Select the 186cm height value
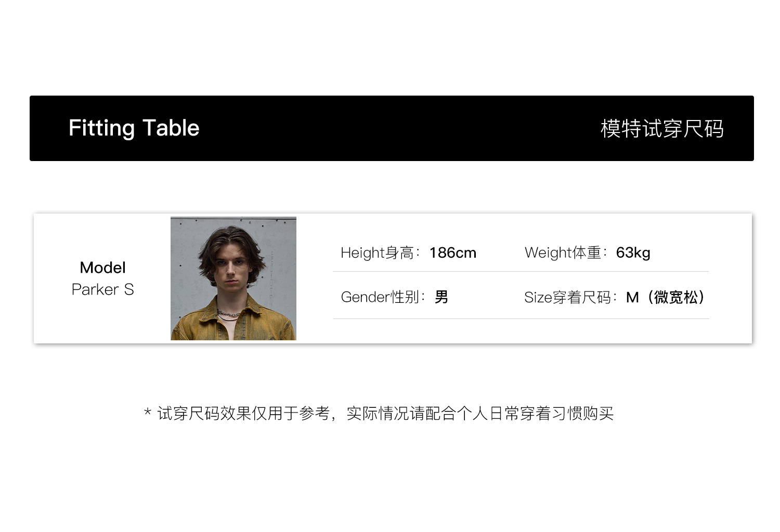This screenshot has width=780, height=532. (453, 253)
